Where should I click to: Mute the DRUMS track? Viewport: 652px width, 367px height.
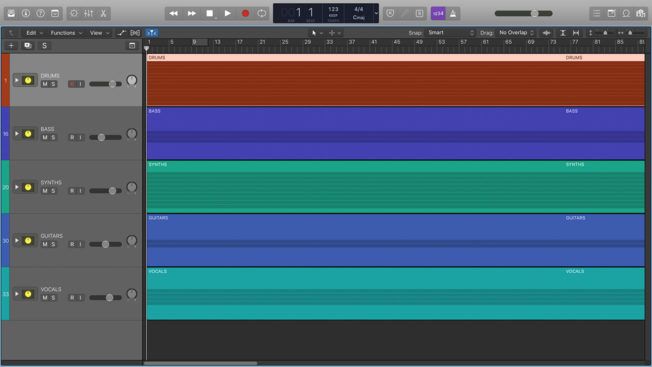[45, 84]
